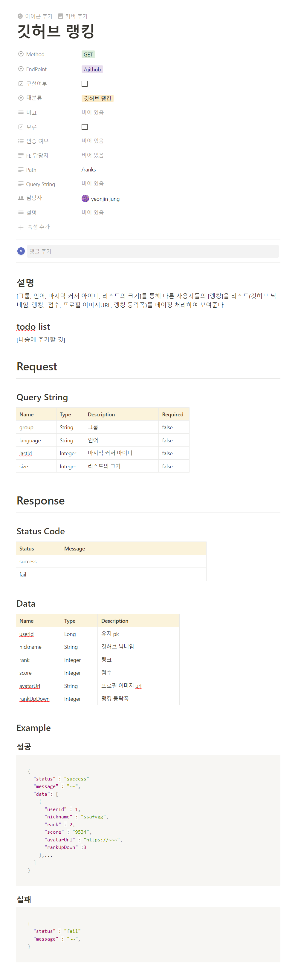Click the 보류 property icon
This screenshot has width=304, height=980.
tap(21, 127)
